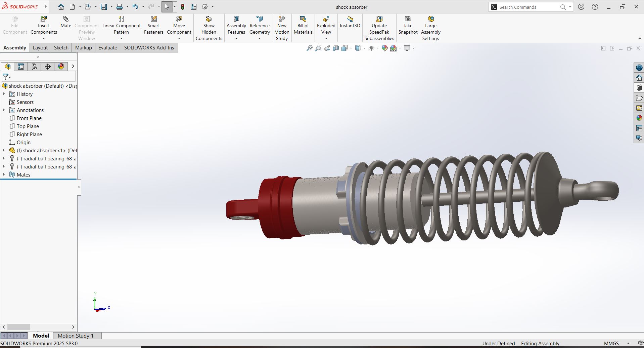Open Appearances in task pane
The width and height of the screenshot is (644, 348).
click(639, 118)
